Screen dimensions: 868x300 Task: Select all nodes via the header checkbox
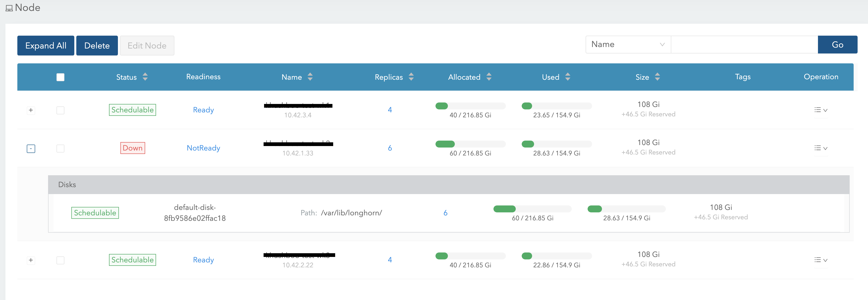click(60, 77)
